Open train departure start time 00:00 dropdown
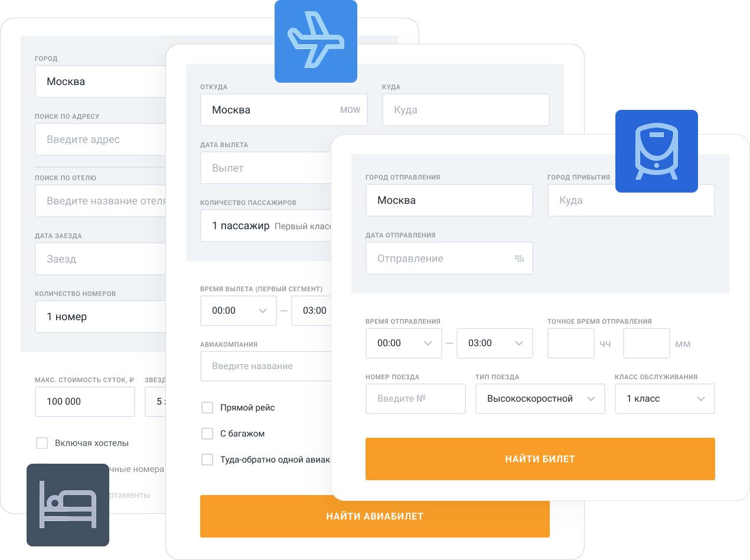Image resolution: width=750 pixels, height=560 pixels. (x=403, y=343)
